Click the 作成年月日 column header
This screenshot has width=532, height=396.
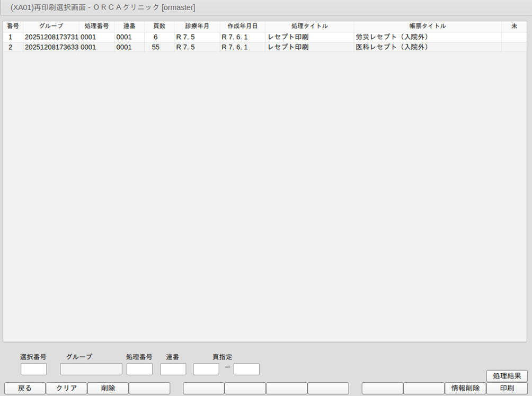242,26
